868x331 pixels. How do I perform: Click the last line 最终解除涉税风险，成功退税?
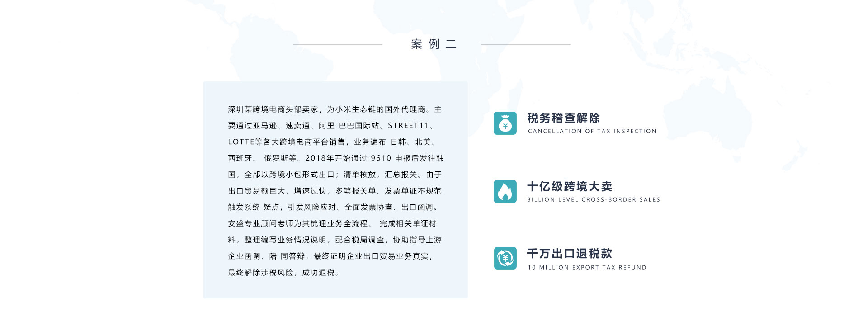tap(283, 273)
